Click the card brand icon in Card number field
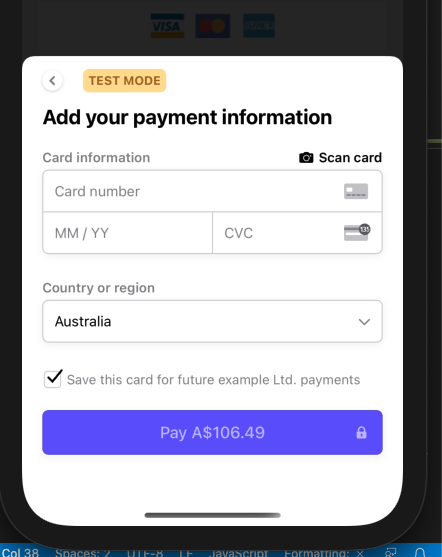 [356, 191]
